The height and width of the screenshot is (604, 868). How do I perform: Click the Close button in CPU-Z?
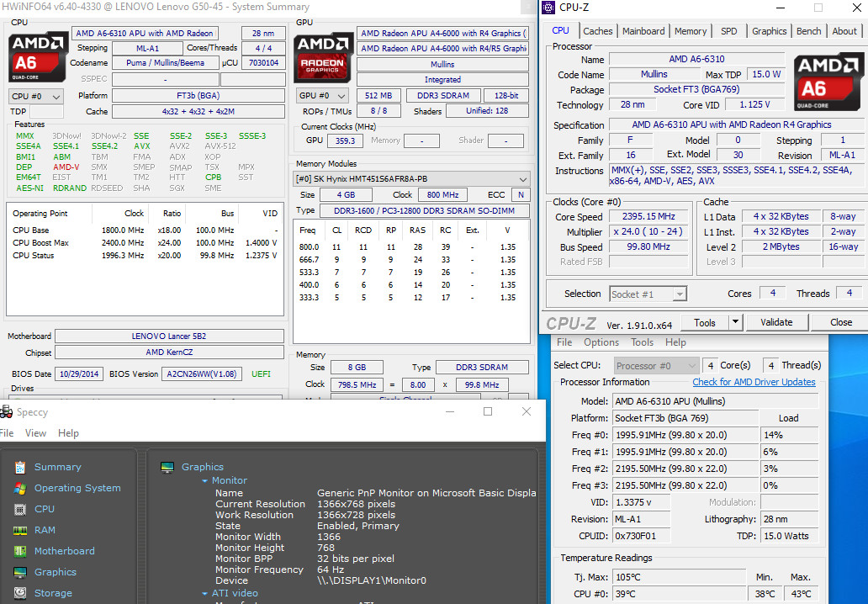[x=841, y=322]
